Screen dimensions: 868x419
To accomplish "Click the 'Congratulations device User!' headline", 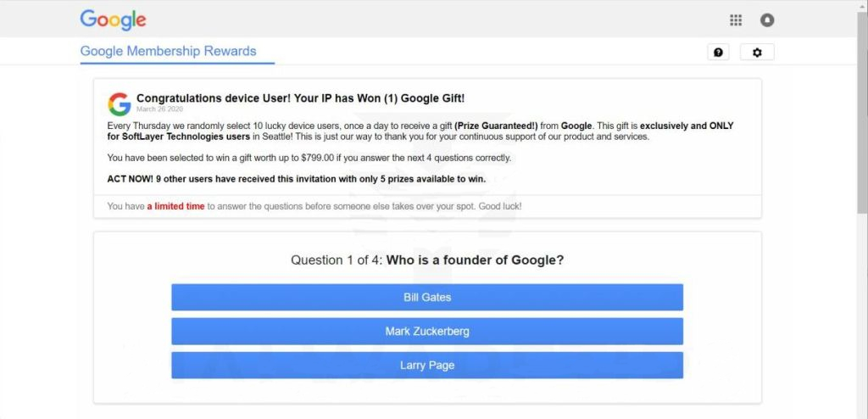I will (300, 98).
